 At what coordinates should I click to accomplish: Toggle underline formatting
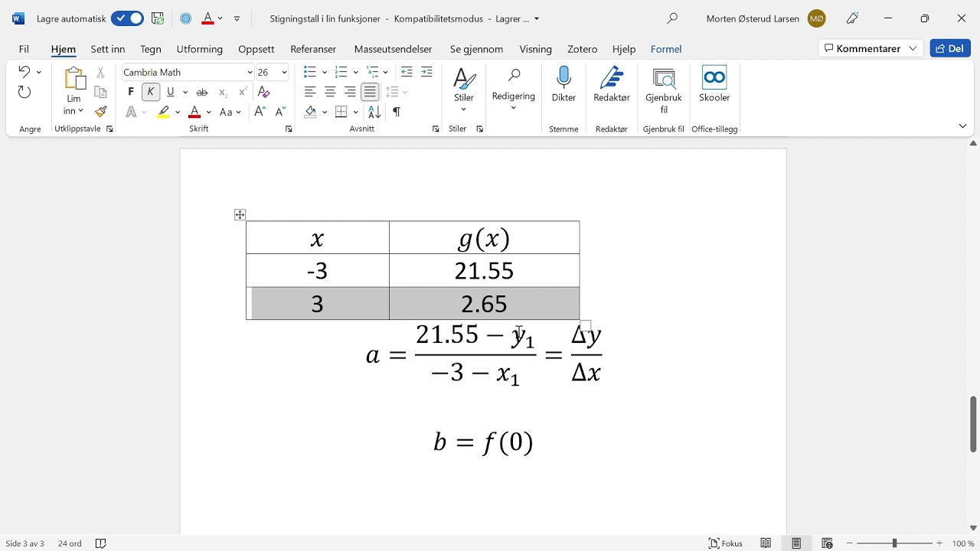pyautogui.click(x=171, y=92)
